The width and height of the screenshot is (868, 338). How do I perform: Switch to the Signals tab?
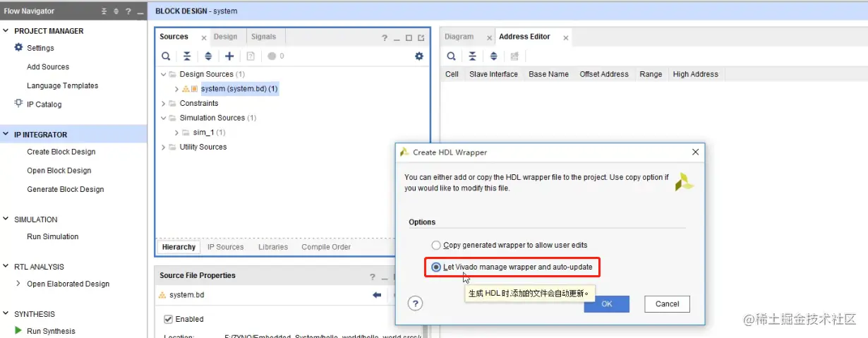pos(264,37)
